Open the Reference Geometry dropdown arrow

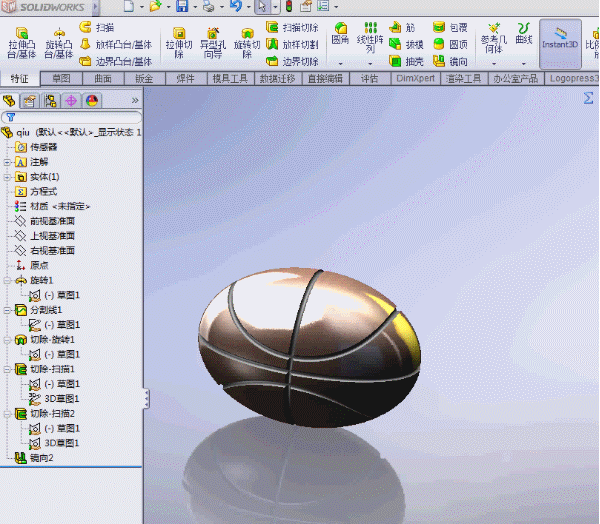[x=494, y=64]
